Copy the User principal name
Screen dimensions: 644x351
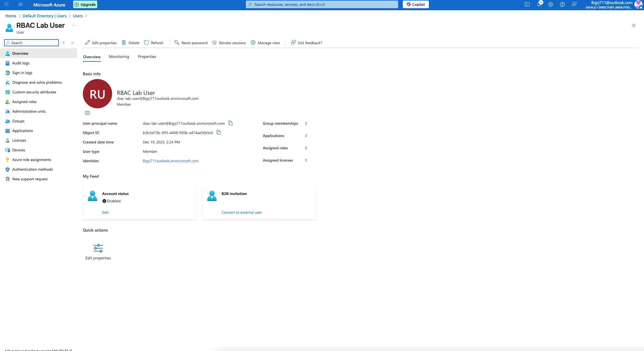pos(230,123)
